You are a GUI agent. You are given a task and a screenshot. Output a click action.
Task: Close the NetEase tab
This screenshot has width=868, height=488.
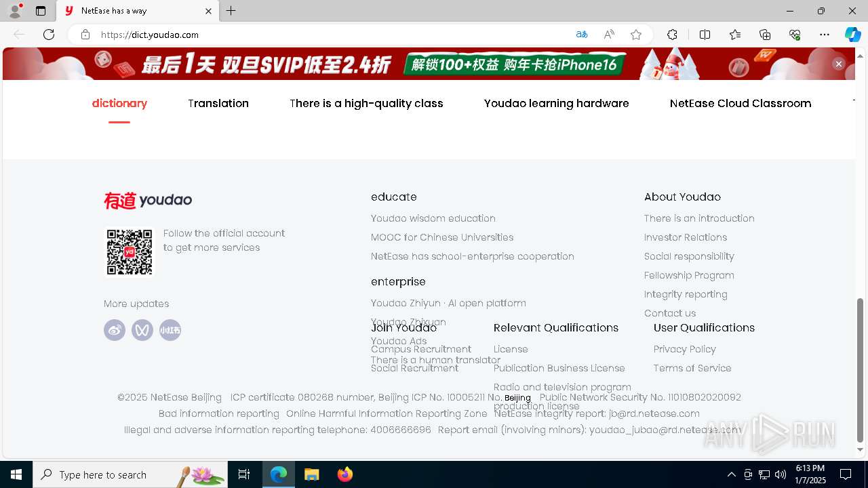coord(208,11)
